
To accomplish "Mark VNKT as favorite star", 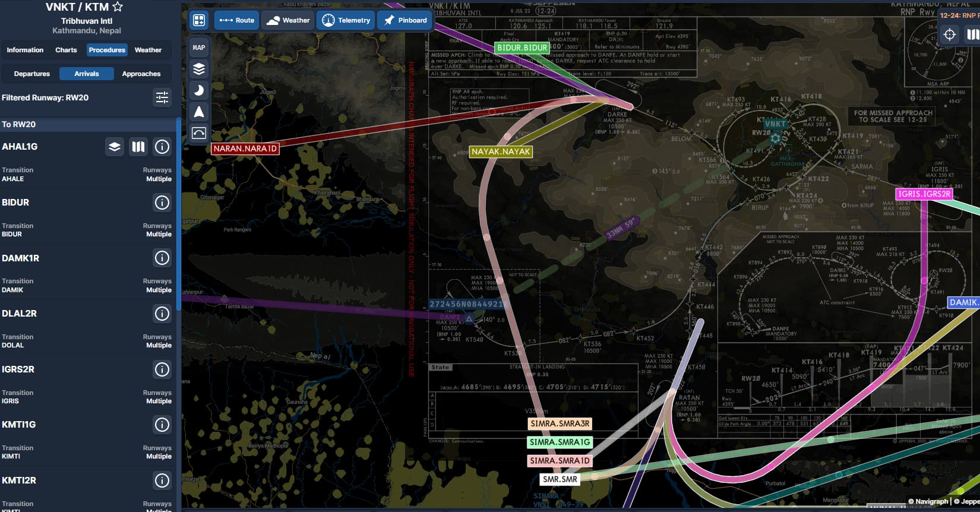I will (x=118, y=7).
